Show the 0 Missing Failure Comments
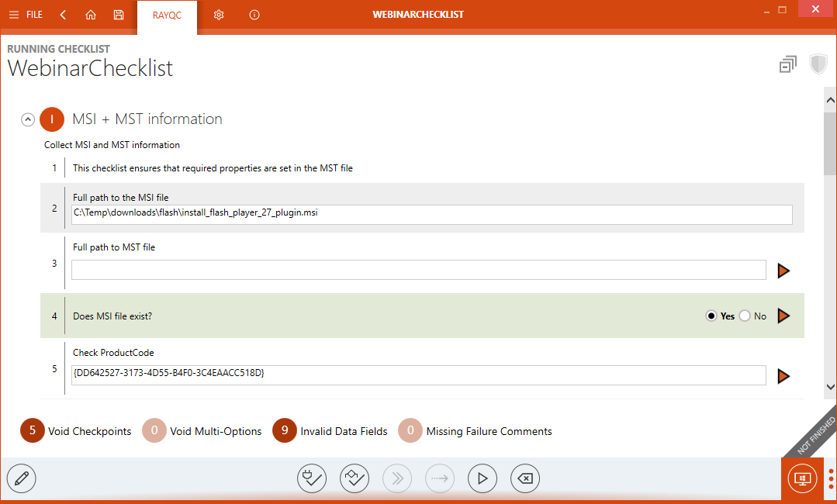 [x=475, y=431]
